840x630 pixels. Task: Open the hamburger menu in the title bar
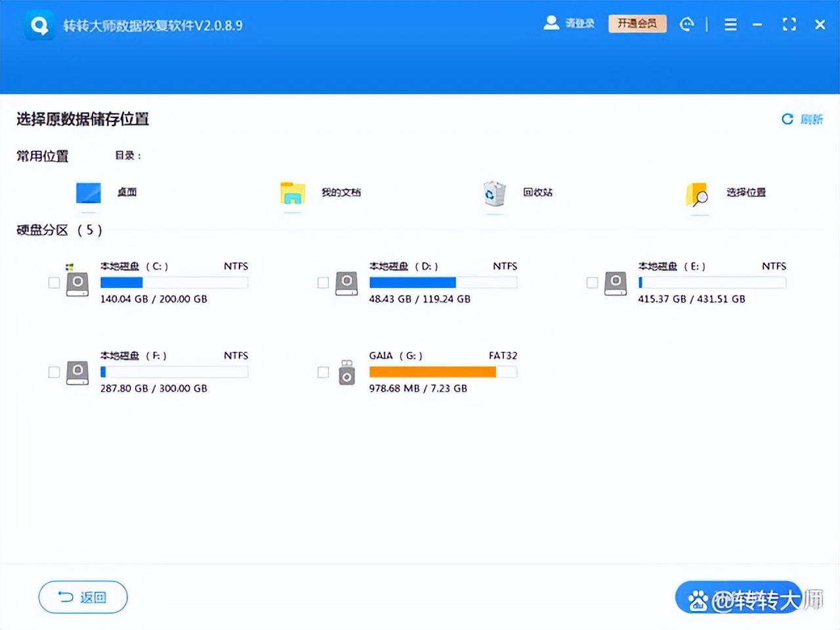[x=730, y=24]
